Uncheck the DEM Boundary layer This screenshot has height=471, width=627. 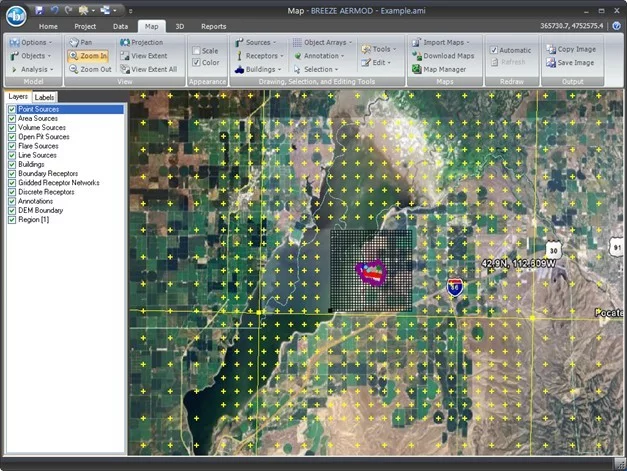pyautogui.click(x=12, y=210)
